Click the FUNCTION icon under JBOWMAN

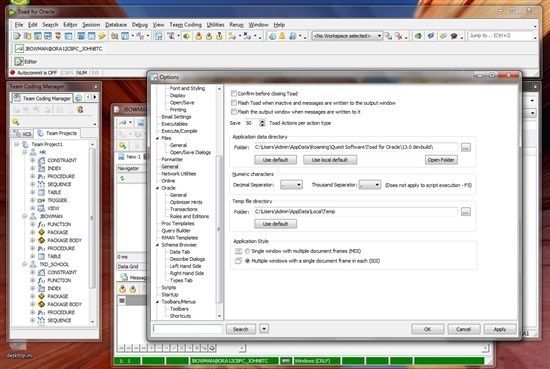pyautogui.click(x=41, y=224)
